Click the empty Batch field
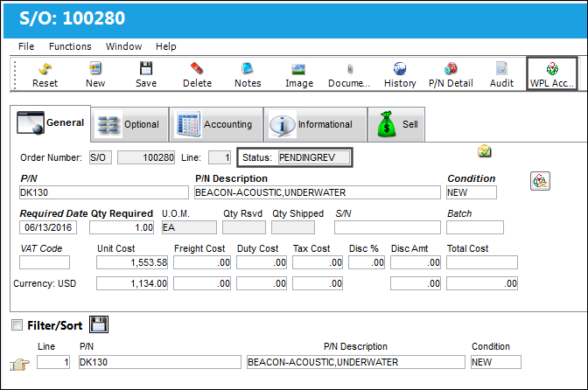588x390 pixels. [x=475, y=227]
